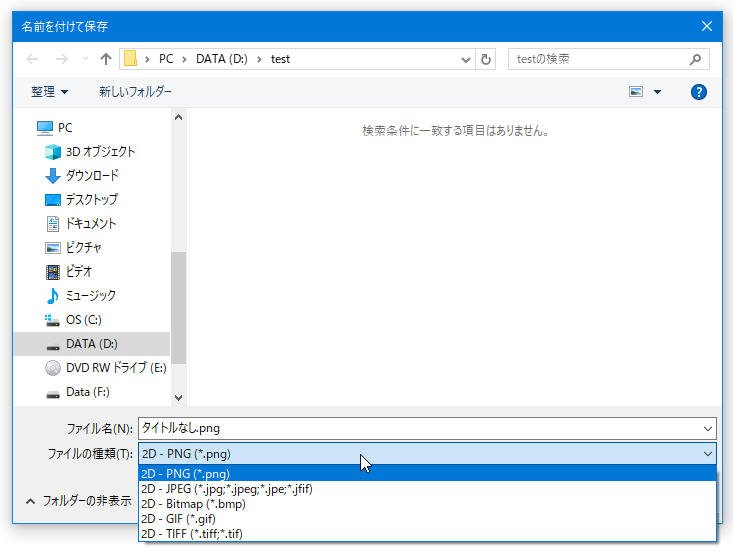Close the 名前を付けて保存 dialog

707,26
